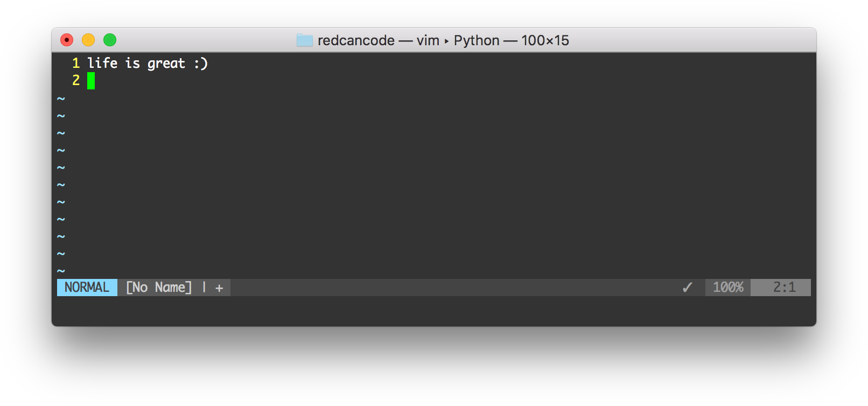Click the green zoom window button
The image size is (868, 406).
[x=110, y=40]
